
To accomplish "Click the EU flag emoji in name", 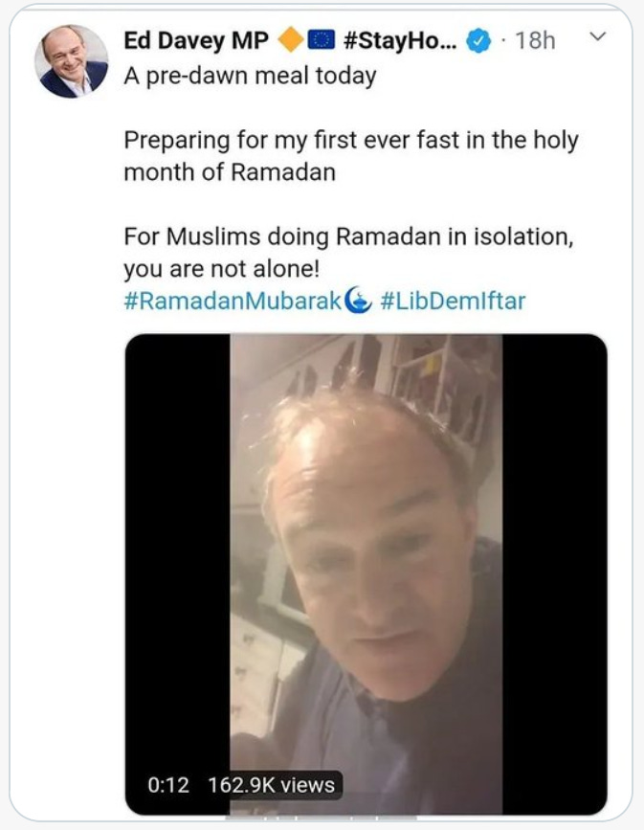I will pyautogui.click(x=322, y=40).
